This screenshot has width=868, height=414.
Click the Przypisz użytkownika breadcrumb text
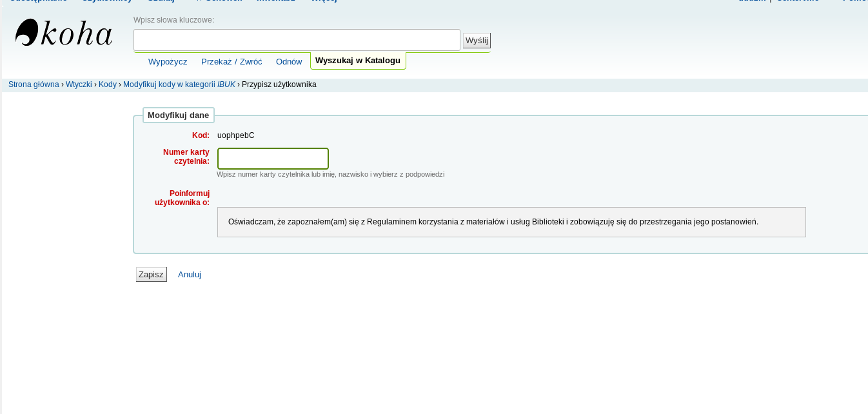pyautogui.click(x=279, y=84)
